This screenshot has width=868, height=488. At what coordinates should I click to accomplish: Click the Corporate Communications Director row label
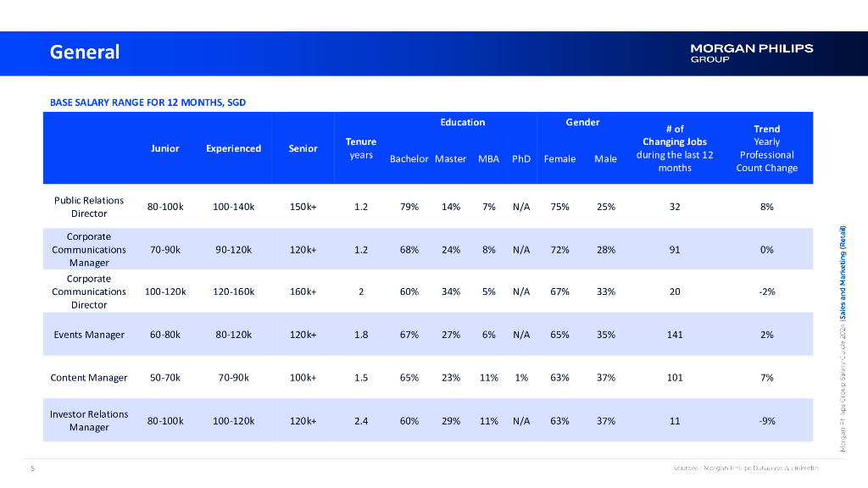coord(89,291)
